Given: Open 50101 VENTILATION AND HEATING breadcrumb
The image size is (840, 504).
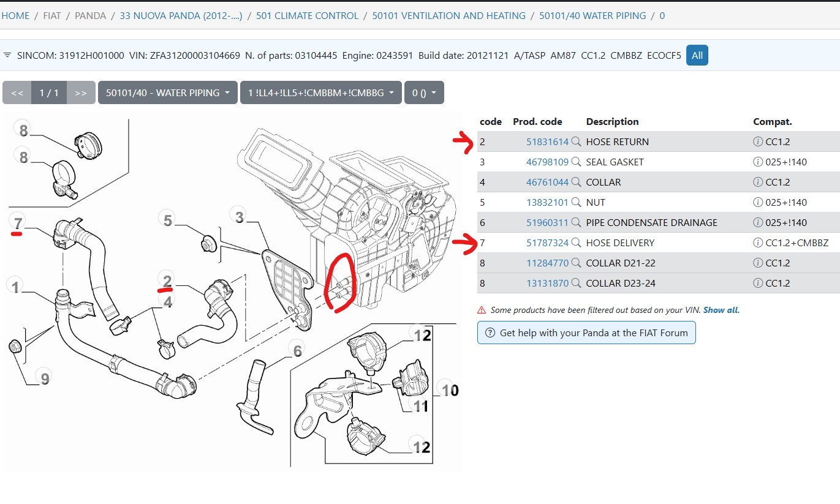Looking at the screenshot, I should tap(448, 15).
